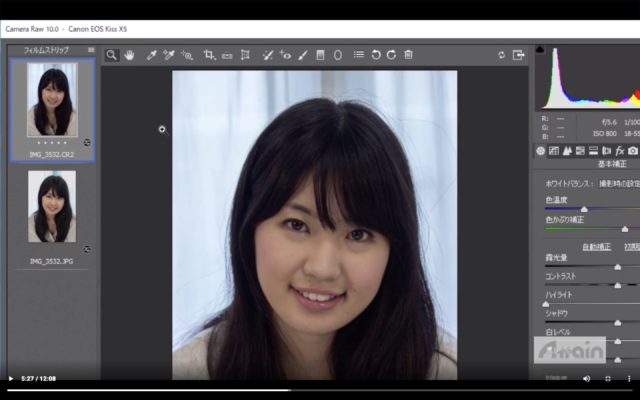The image size is (640, 400).
Task: Select the Radial Filter tool
Action: click(338, 55)
